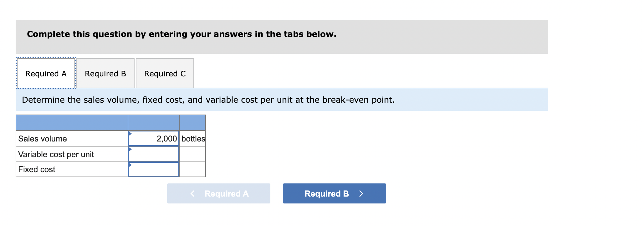Select the Required A tab
This screenshot has height=226, width=644.
click(x=46, y=73)
